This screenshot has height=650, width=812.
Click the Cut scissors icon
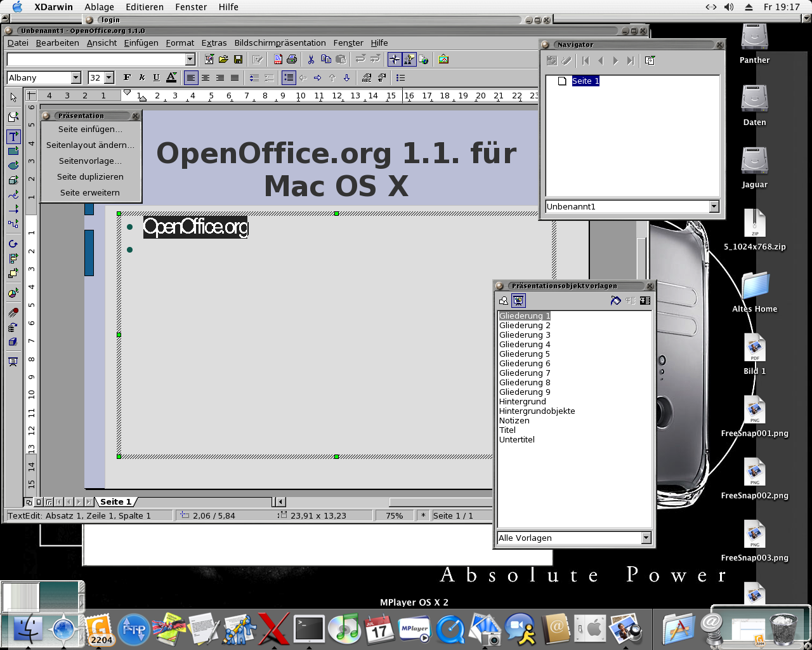tap(311, 60)
